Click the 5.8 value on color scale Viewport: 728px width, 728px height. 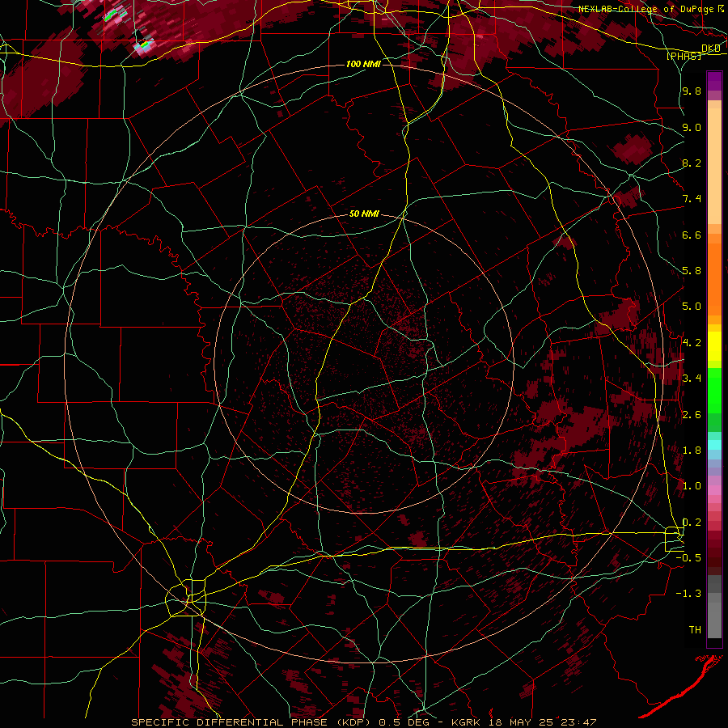(x=692, y=271)
